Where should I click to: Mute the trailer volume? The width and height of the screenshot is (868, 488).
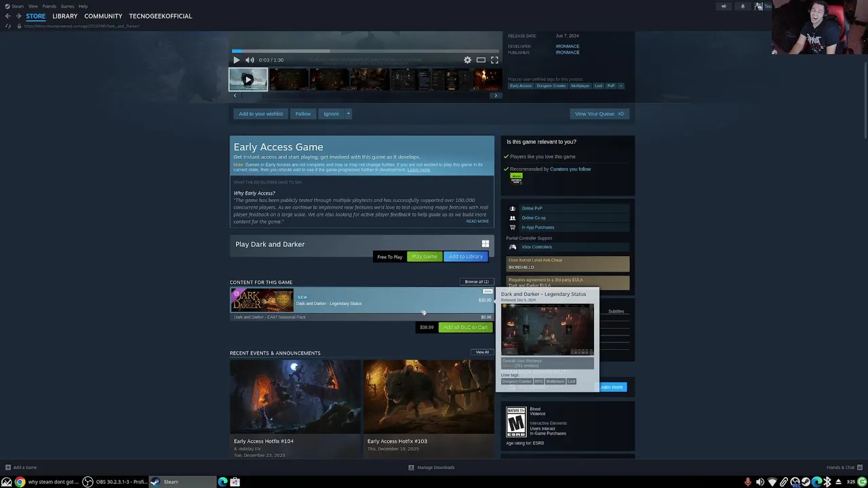[x=250, y=60]
